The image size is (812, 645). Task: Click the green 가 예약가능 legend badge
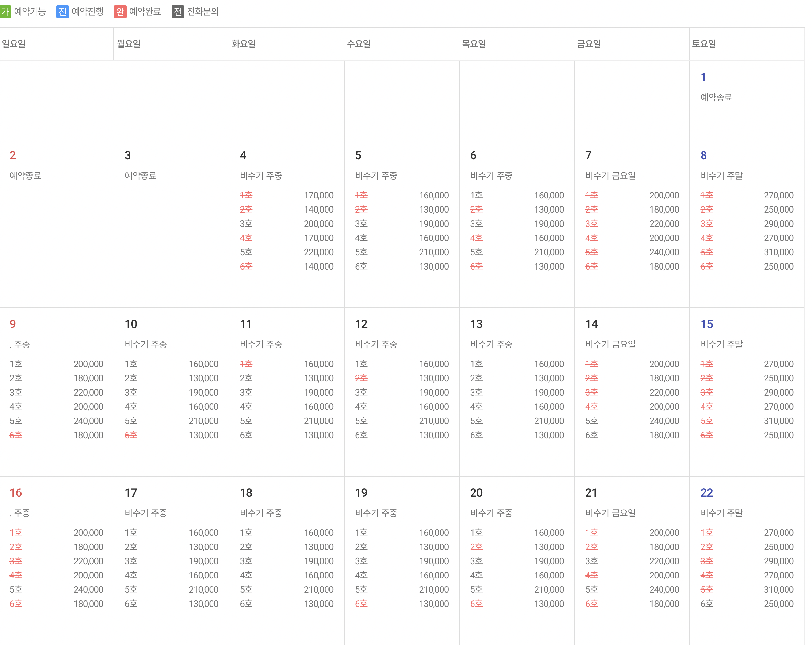(5, 12)
